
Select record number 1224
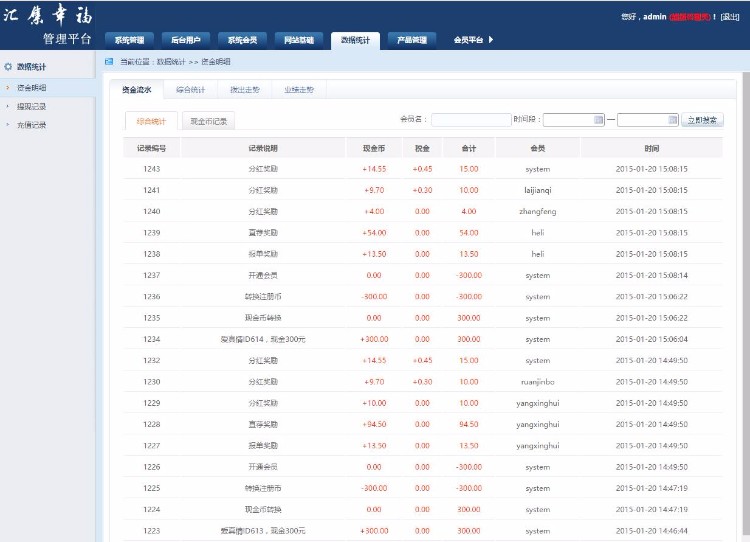click(152, 509)
